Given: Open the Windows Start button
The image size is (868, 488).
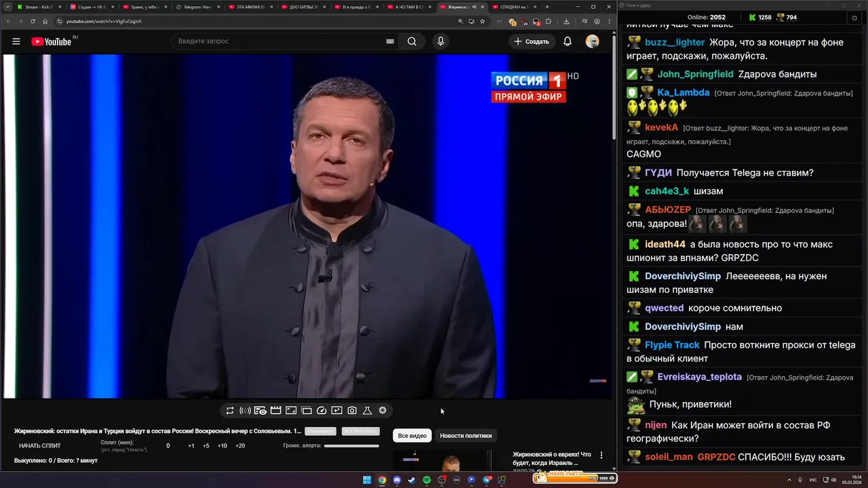Looking at the screenshot, I should point(367,480).
